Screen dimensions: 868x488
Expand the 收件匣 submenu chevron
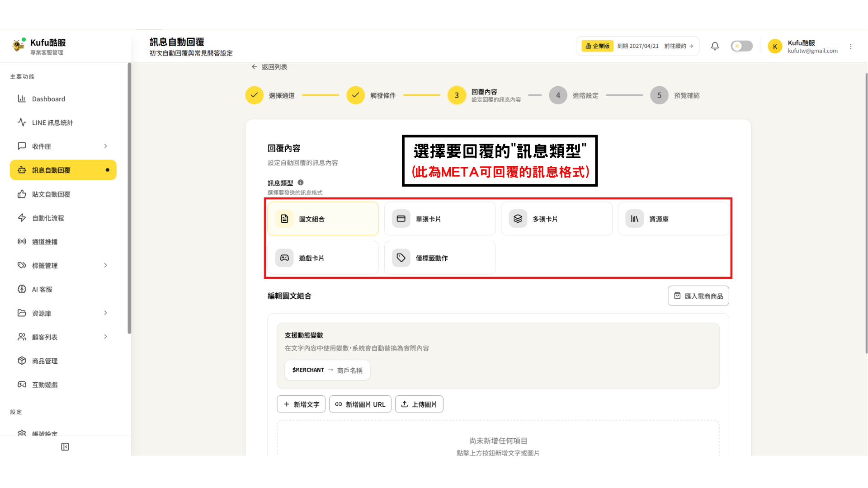pyautogui.click(x=105, y=146)
